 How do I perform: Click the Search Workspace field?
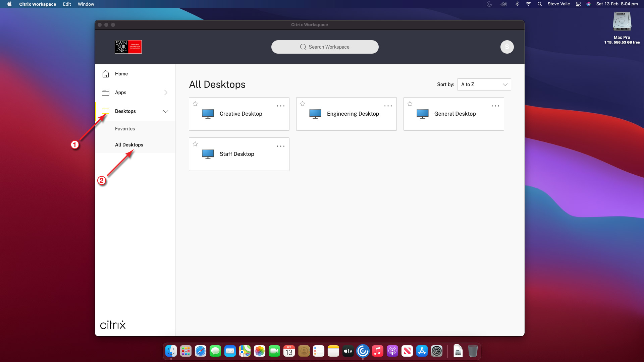click(328, 47)
